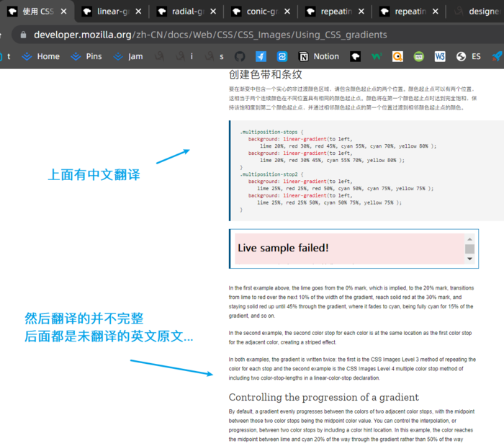Switch to the linear-gr tab
The image size is (504, 446).
pos(112,12)
